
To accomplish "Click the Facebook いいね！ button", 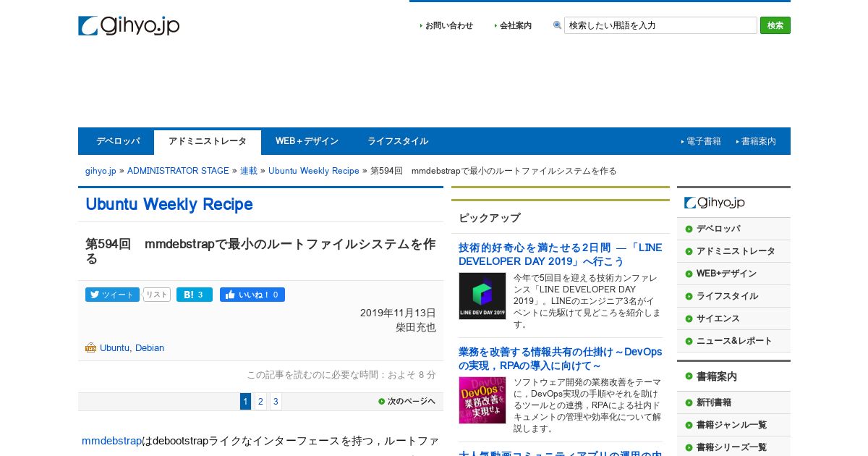I will click(252, 295).
